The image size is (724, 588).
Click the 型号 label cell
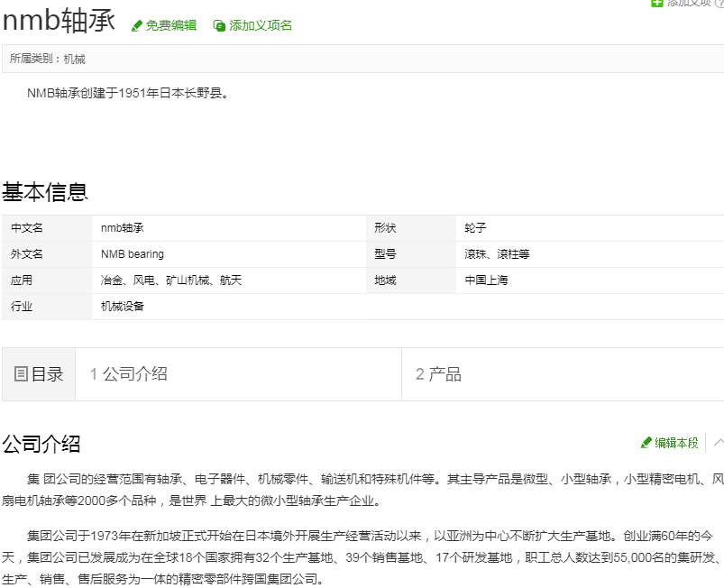pos(411,254)
